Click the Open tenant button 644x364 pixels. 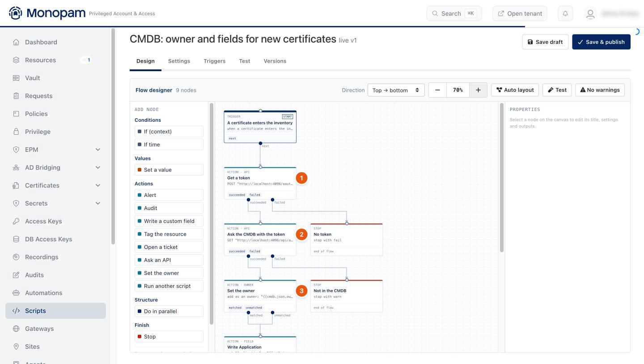click(x=520, y=13)
